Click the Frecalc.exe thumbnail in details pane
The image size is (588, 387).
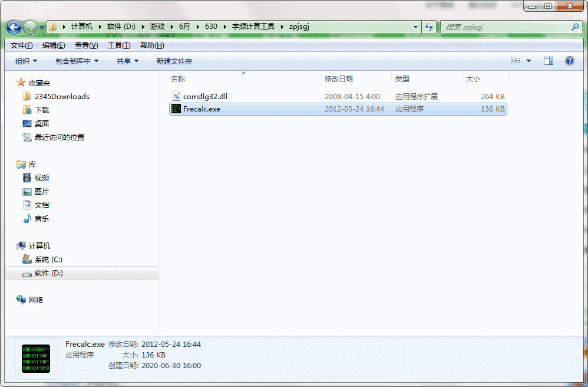tap(35, 358)
